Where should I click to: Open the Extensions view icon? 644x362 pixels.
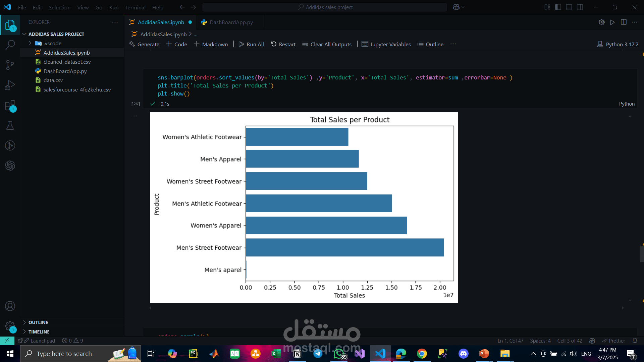click(x=10, y=106)
